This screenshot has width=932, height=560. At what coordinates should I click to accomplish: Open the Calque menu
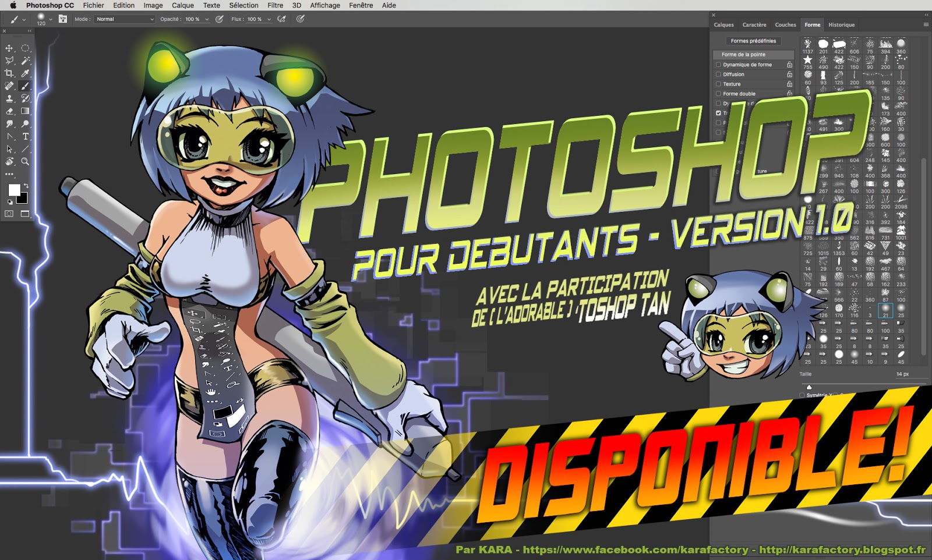coord(182,5)
